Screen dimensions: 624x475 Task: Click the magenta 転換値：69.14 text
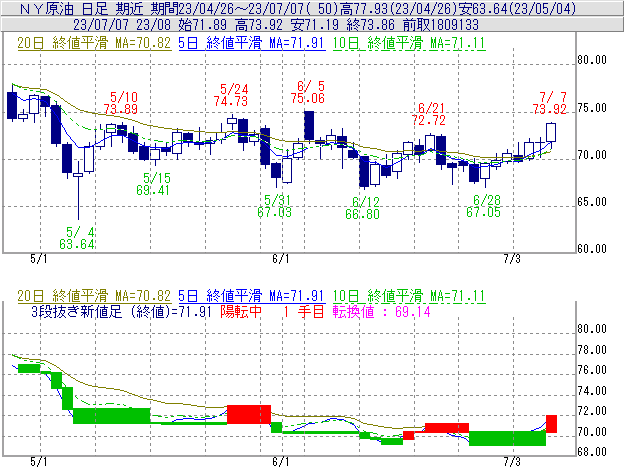382,311
